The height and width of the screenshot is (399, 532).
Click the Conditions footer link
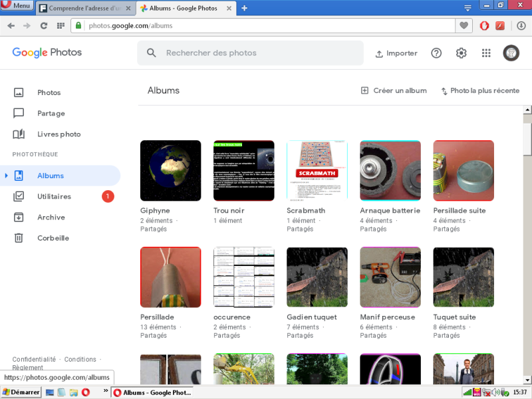click(80, 359)
